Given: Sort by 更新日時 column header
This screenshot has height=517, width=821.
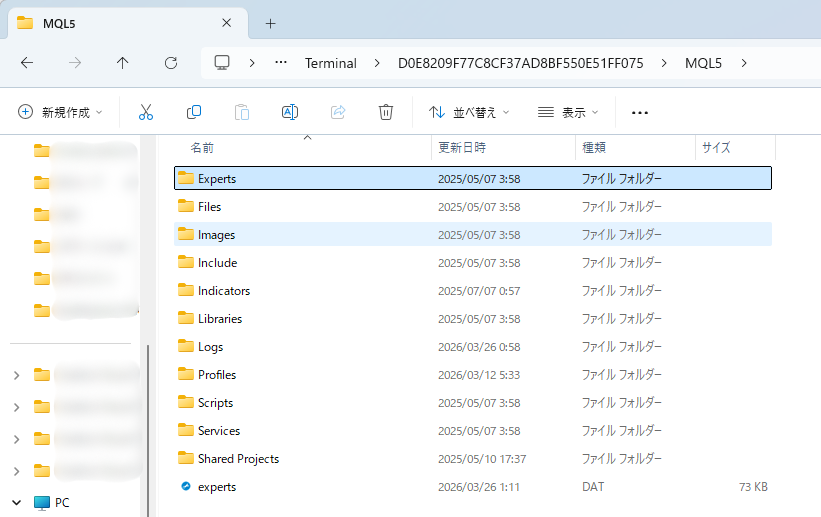Looking at the screenshot, I should point(462,147).
